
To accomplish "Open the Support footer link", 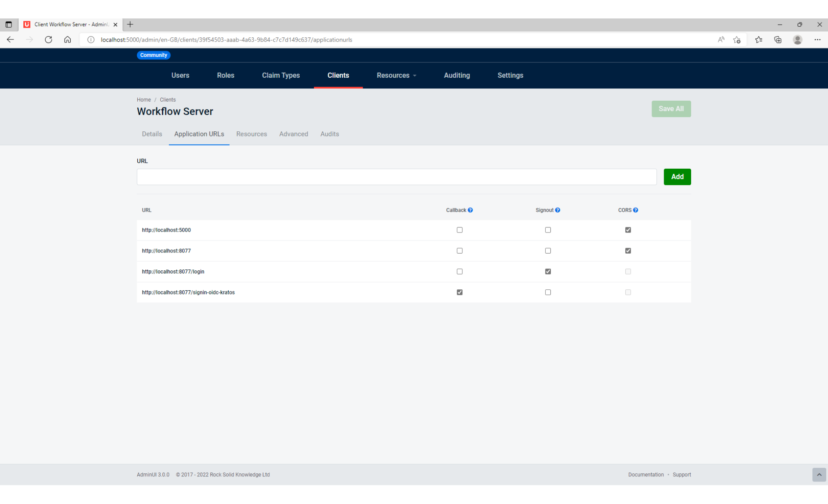I will coord(682,475).
